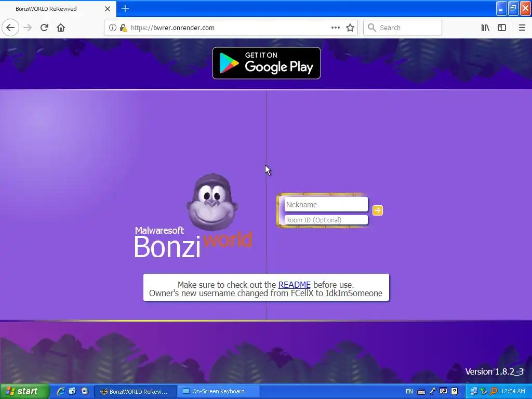Open the page actions three-dot menu
532x399 pixels.
tap(335, 28)
